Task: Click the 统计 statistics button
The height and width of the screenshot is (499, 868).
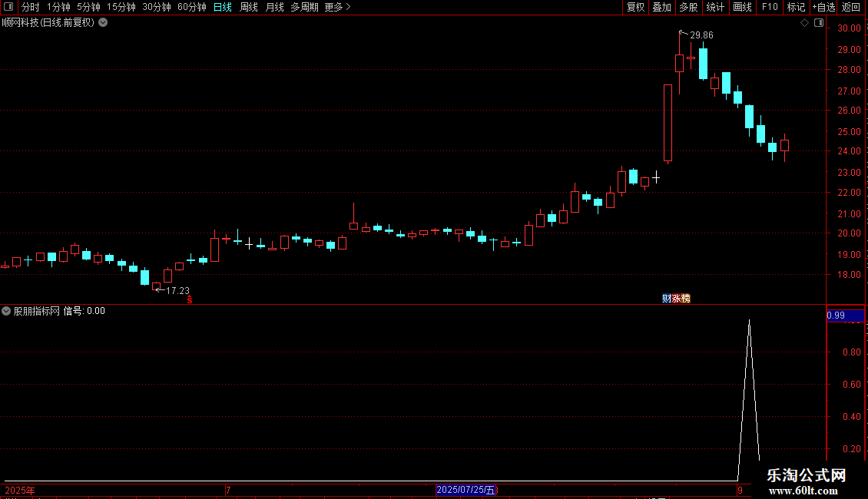Action: pyautogui.click(x=715, y=7)
